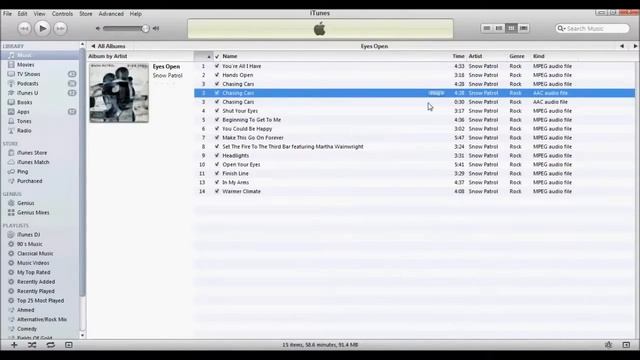The image size is (640, 360).
Task: Sort tracks by the Time column
Action: click(458, 56)
